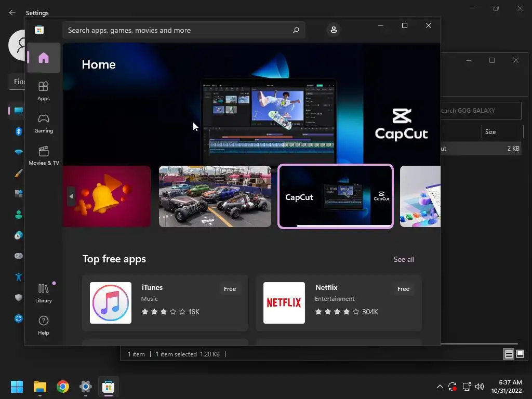
Task: Open the Library in Microsoft Store
Action: click(44, 293)
